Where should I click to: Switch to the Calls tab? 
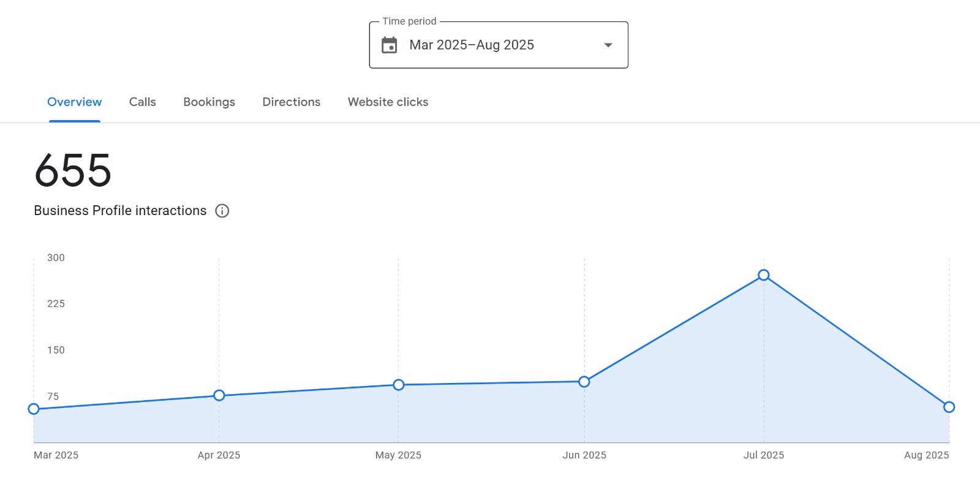[142, 102]
